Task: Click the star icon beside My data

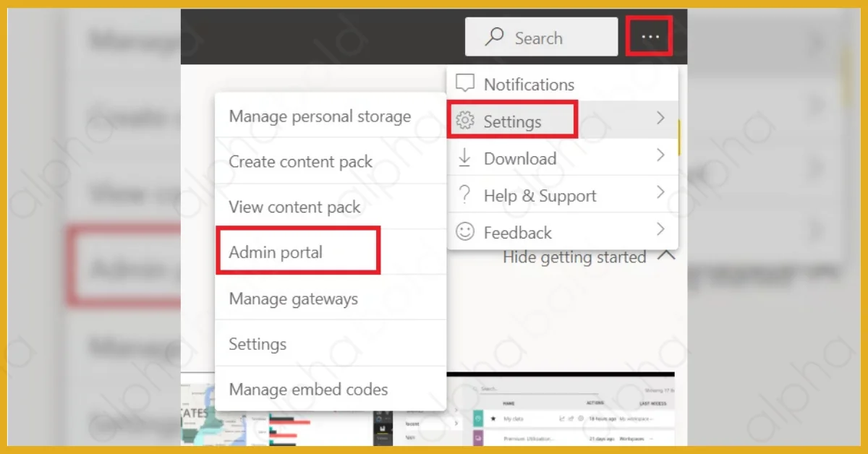Action: [493, 418]
